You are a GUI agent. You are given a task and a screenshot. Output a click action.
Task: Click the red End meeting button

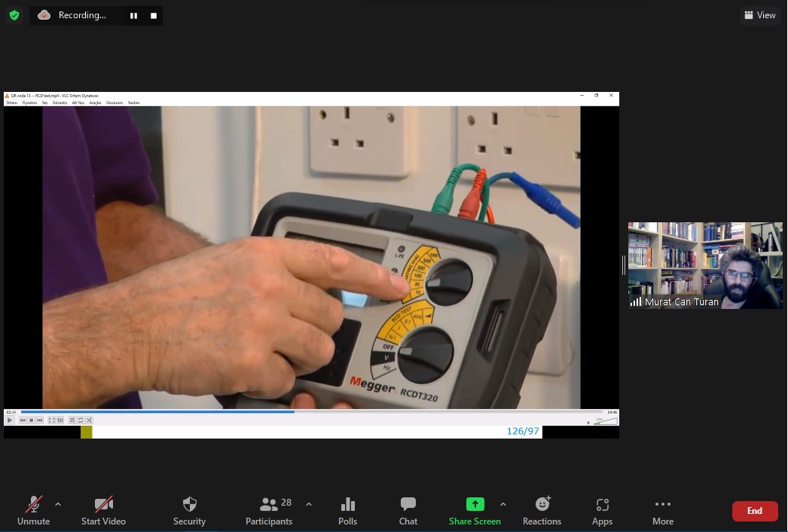click(754, 511)
